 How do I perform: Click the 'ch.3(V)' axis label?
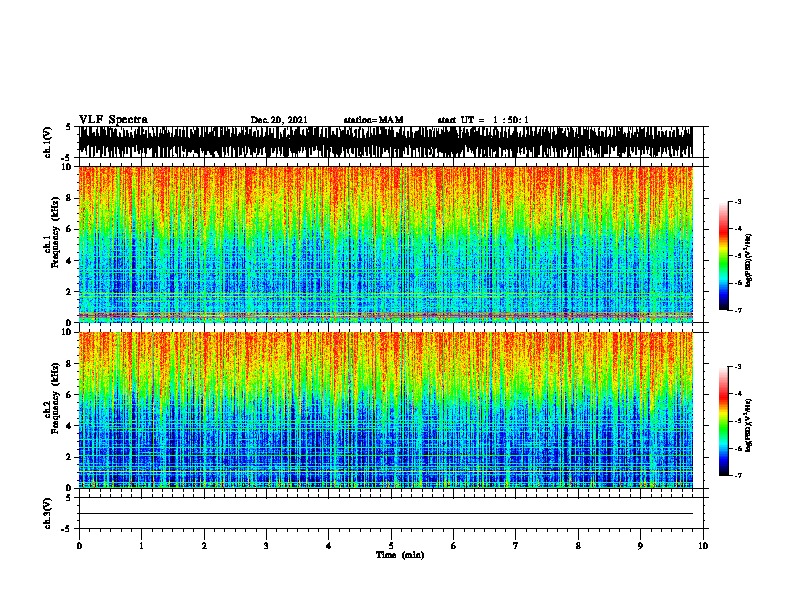pos(47,513)
